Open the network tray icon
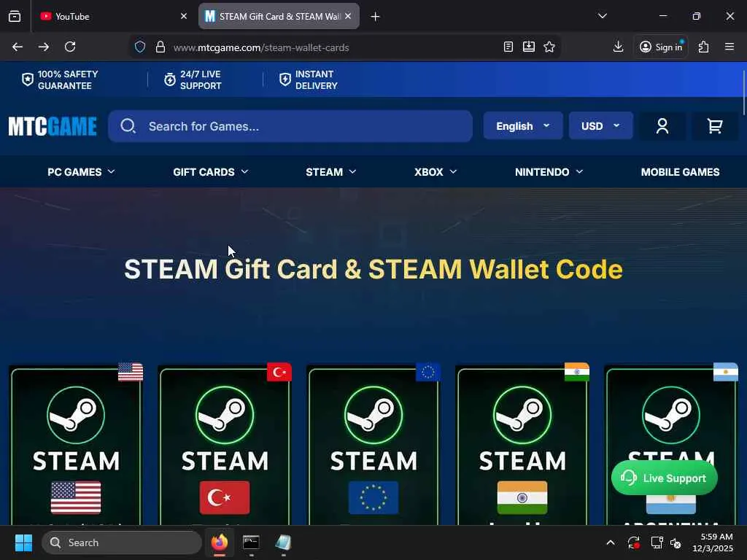This screenshot has height=560, width=747. pos(657,542)
